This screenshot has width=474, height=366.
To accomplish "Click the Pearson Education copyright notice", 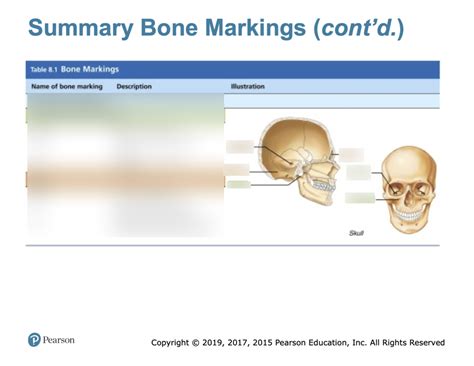I will coord(298,342).
